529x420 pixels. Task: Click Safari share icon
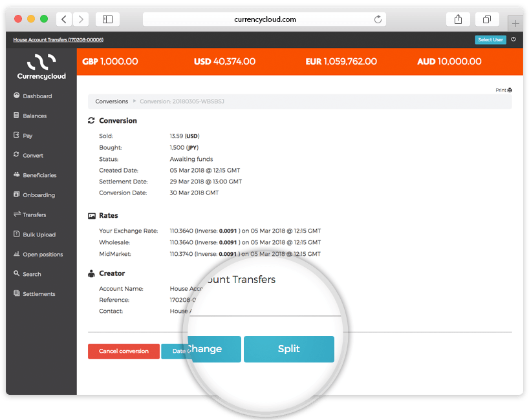pyautogui.click(x=458, y=19)
